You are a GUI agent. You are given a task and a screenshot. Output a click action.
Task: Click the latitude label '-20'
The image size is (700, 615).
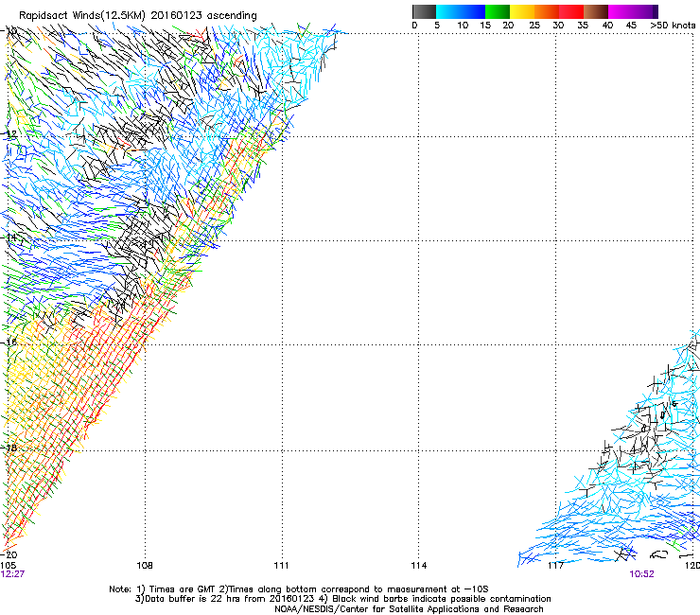click(x=9, y=554)
